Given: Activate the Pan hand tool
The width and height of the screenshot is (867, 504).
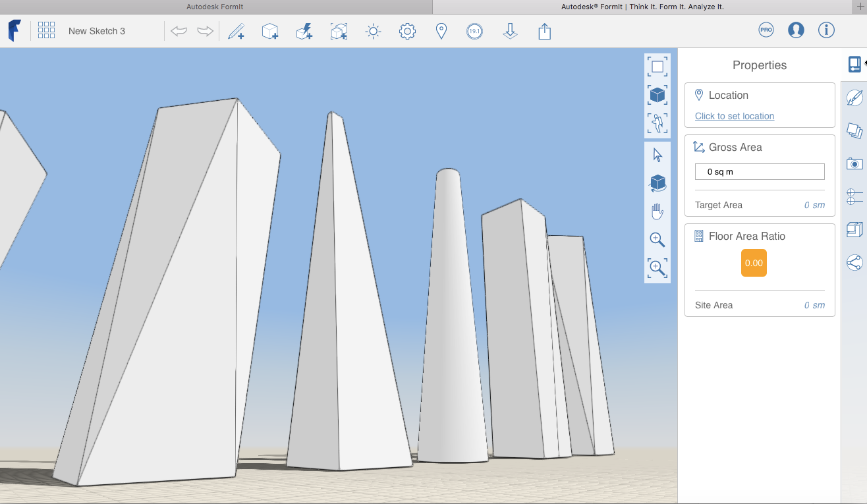Looking at the screenshot, I should [x=657, y=211].
